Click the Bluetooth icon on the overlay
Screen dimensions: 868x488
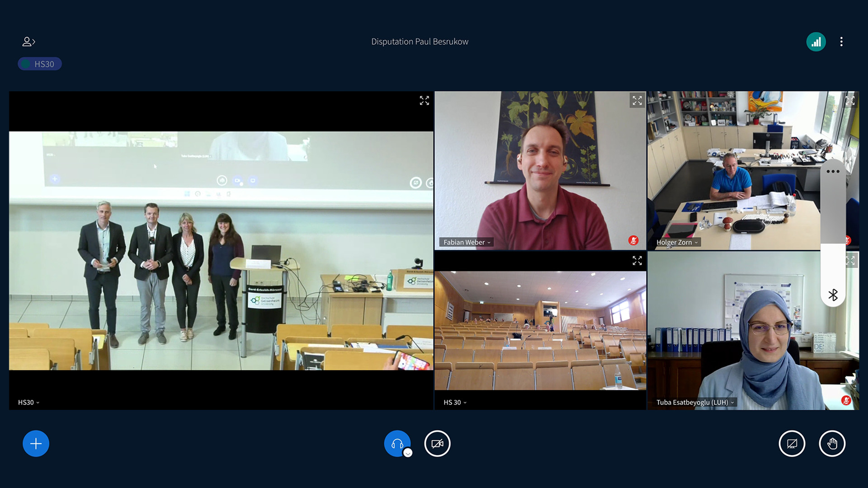[x=833, y=295]
